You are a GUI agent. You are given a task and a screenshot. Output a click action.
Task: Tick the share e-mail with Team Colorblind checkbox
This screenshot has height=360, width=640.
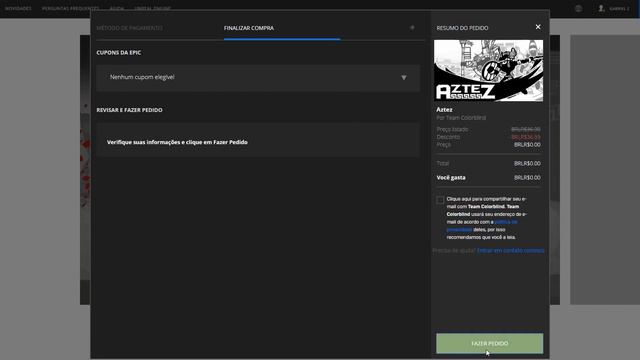pos(440,200)
